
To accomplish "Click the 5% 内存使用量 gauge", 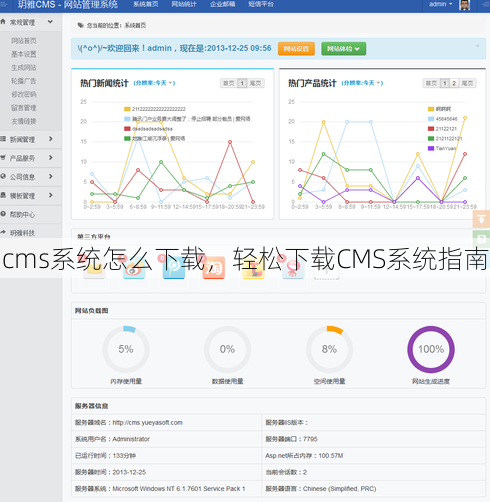I will pyautogui.click(x=126, y=349).
